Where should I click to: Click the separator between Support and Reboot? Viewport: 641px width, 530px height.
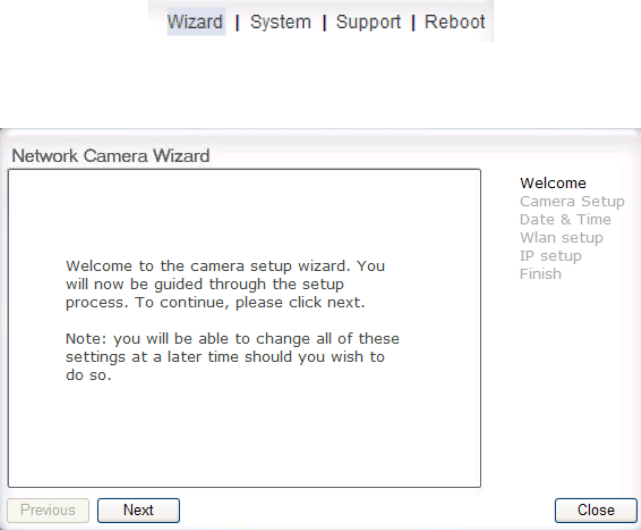pyautogui.click(x=413, y=22)
